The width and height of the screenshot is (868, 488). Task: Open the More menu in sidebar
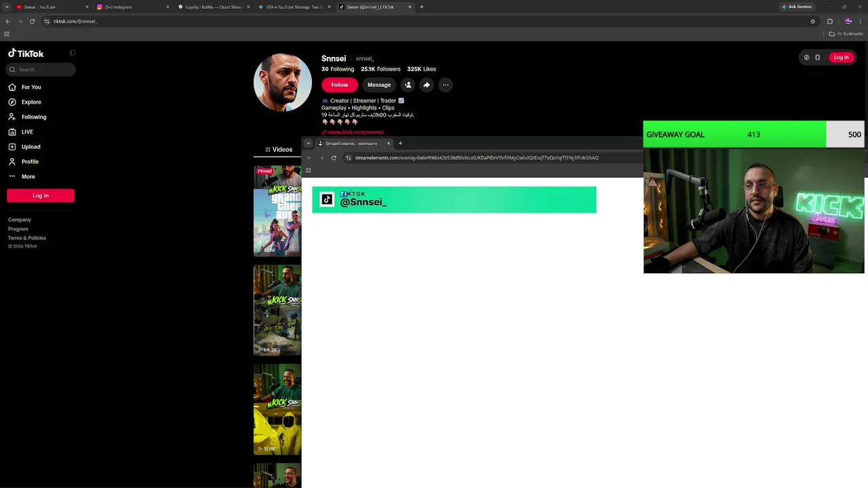point(22,176)
